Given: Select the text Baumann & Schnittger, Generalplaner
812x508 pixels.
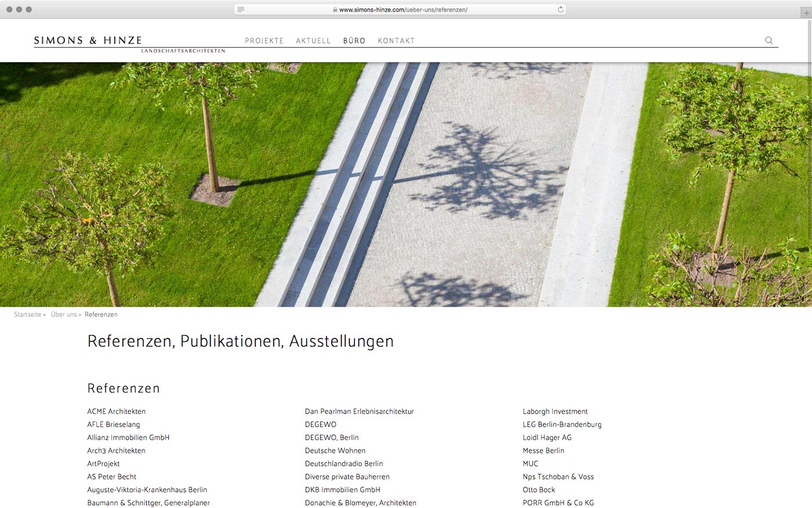Looking at the screenshot, I should pyautogui.click(x=148, y=503).
